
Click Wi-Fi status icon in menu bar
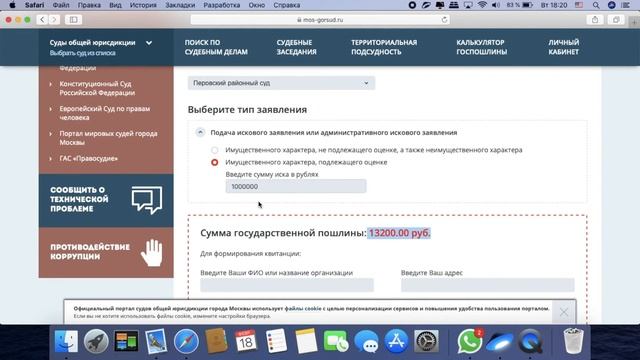[x=482, y=5]
